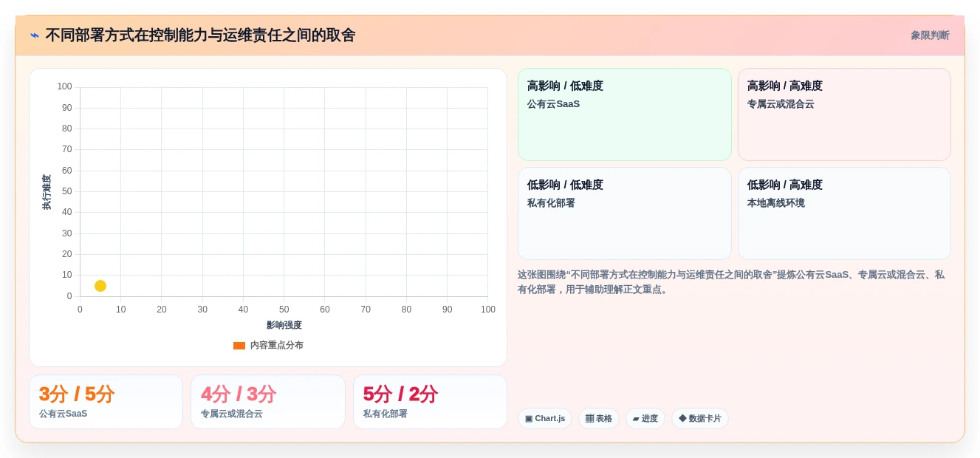Open the 低影响 / 低难度 quadrant card
The image size is (980, 458).
click(x=625, y=213)
